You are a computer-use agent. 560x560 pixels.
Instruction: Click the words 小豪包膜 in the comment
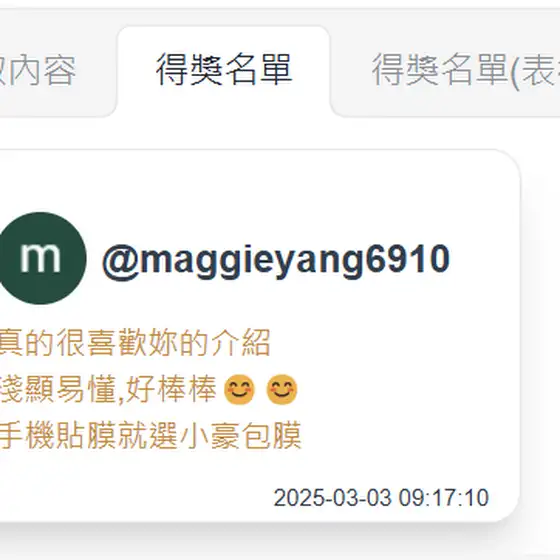[241, 436]
